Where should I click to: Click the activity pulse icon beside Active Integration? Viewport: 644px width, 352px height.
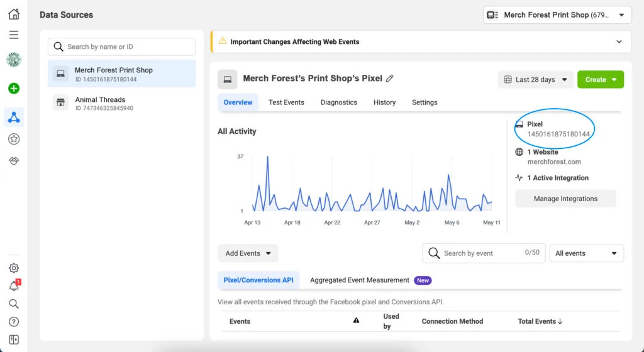[x=519, y=178]
